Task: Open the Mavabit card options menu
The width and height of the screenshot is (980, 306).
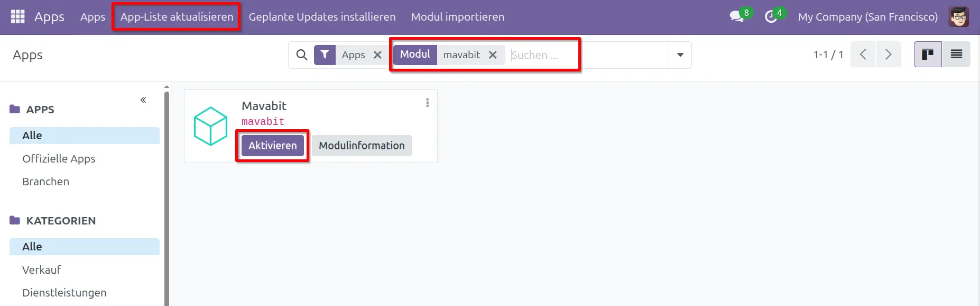Action: click(427, 103)
